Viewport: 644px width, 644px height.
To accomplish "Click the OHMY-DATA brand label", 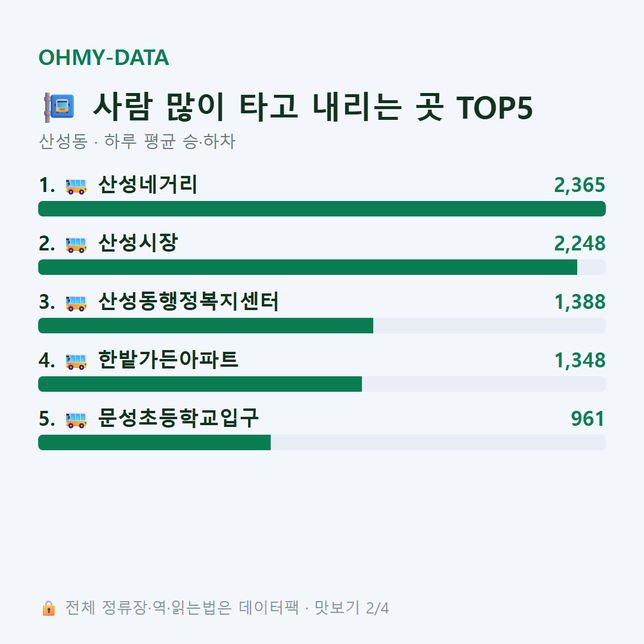I will (104, 57).
